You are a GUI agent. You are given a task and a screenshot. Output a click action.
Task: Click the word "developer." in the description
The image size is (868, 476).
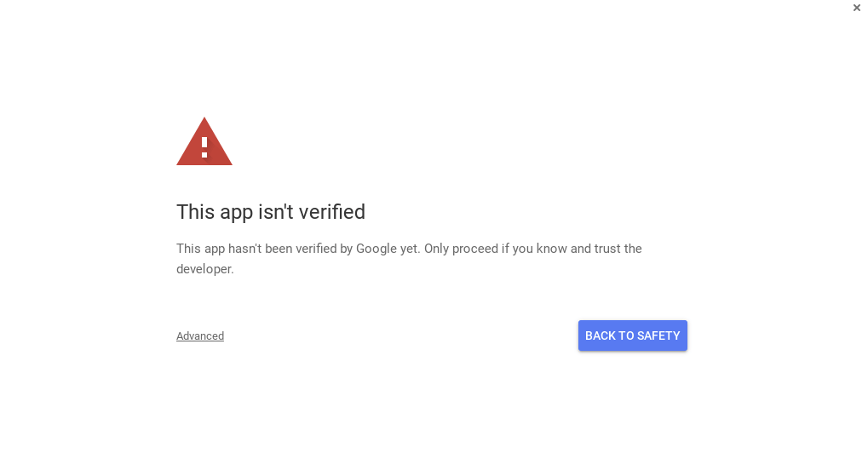pos(204,269)
